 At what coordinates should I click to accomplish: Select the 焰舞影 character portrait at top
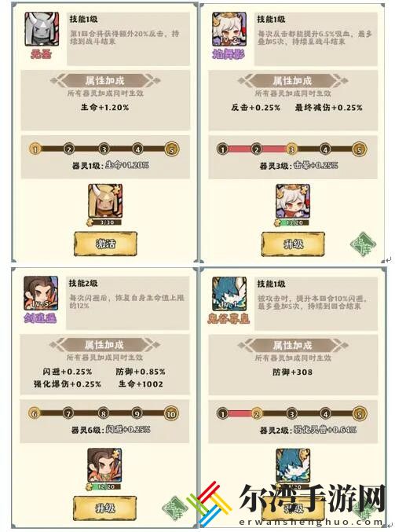[x=229, y=30]
